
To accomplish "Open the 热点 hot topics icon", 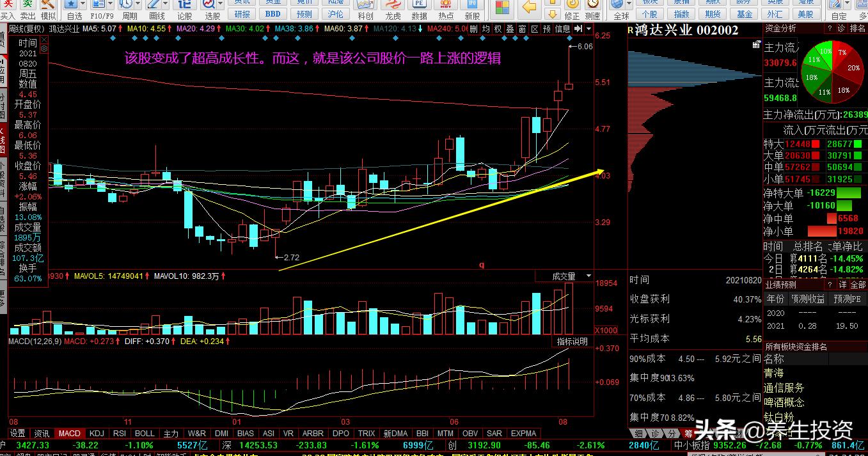I will [446, 5].
